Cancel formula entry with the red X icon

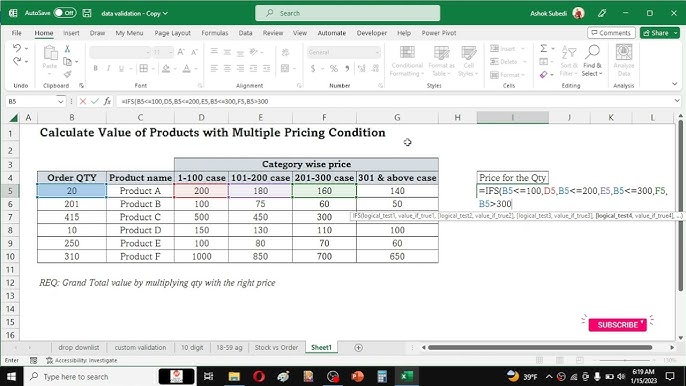[83, 101]
